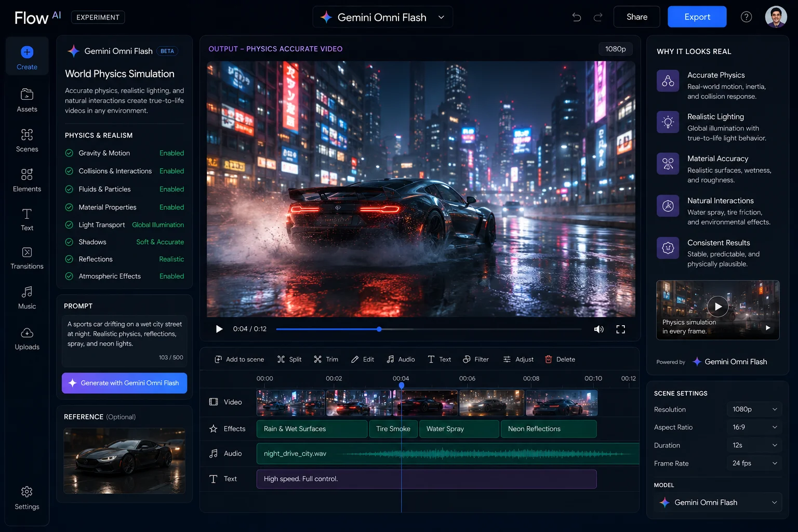The width and height of the screenshot is (798, 532).
Task: Click the Share button
Action: [x=637, y=17]
